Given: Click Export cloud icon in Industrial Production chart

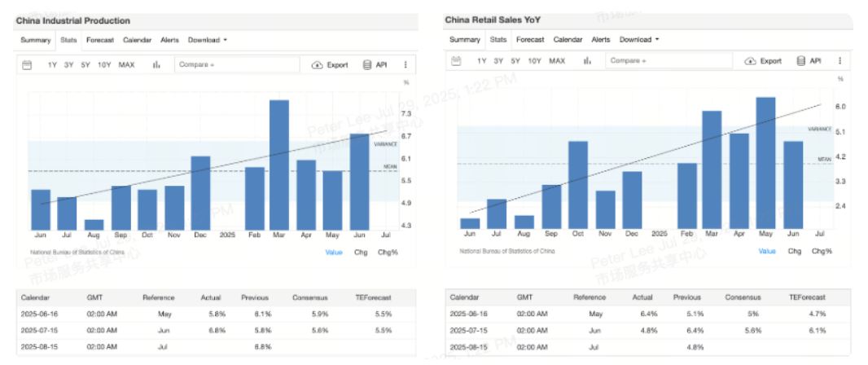Looking at the screenshot, I should (x=318, y=65).
